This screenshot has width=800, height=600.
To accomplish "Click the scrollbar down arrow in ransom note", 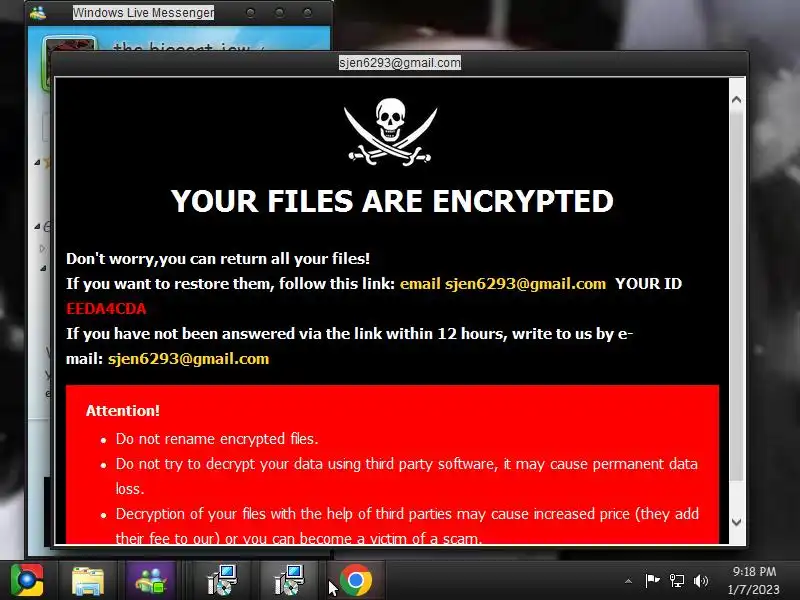I will [736, 521].
